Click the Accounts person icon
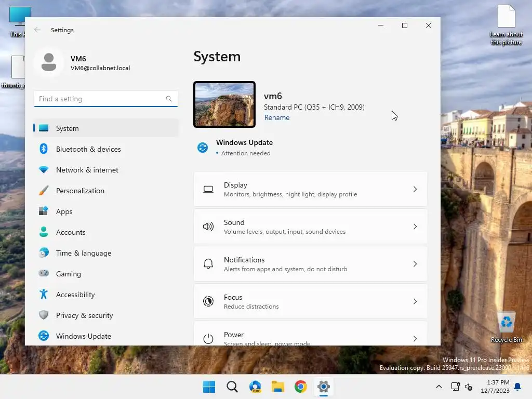The image size is (532, 399). tap(44, 232)
